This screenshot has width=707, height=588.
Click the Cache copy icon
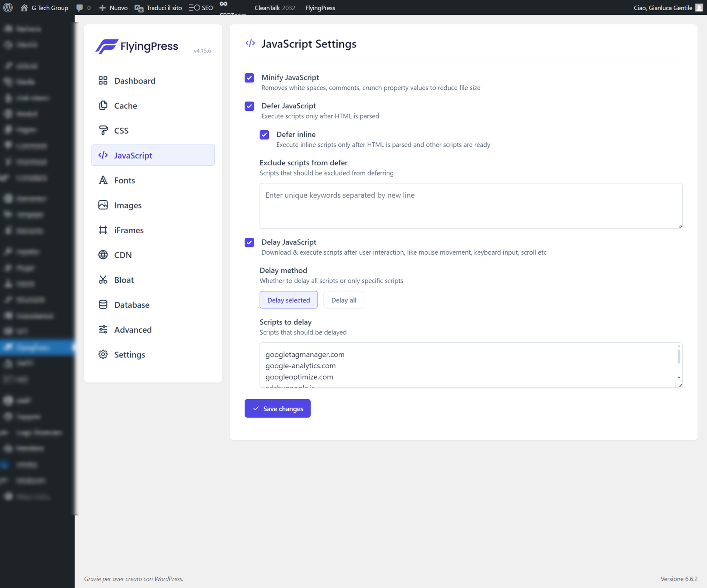tap(103, 106)
